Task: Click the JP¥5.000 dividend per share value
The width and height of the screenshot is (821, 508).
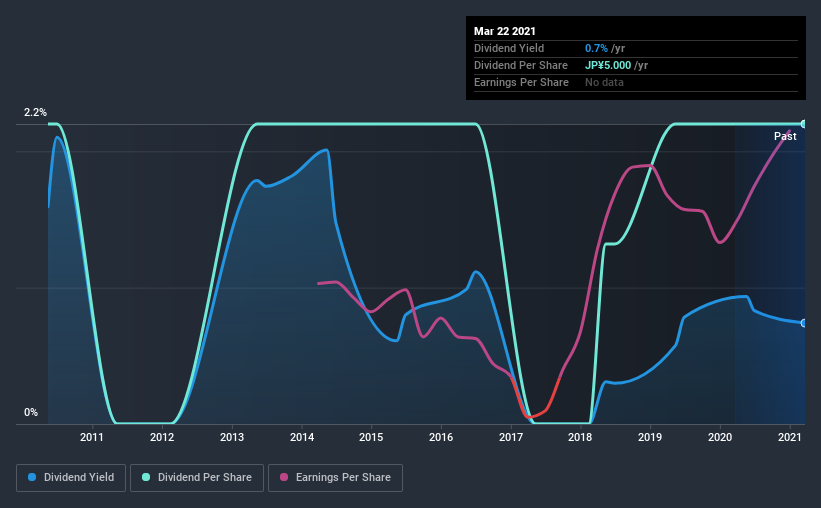Action: point(608,65)
